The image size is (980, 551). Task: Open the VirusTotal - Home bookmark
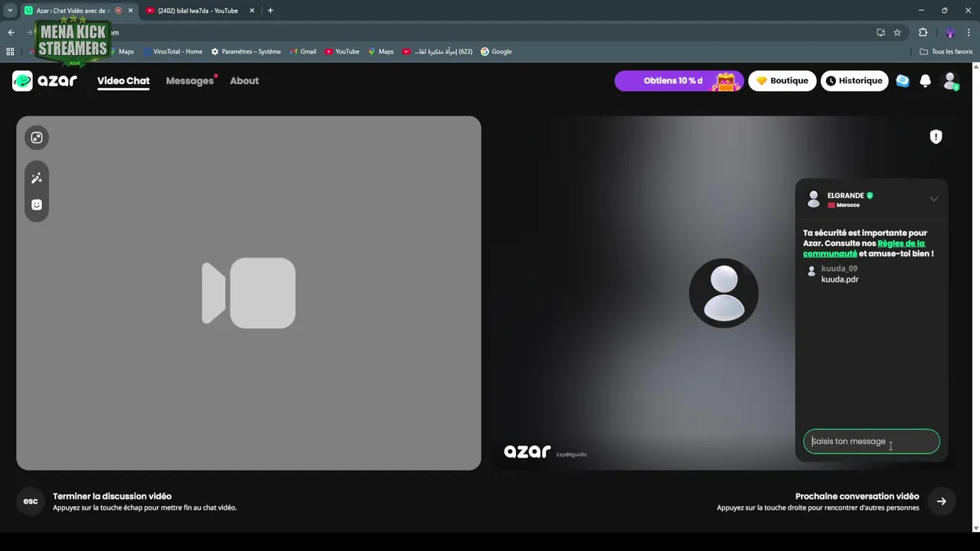(172, 51)
